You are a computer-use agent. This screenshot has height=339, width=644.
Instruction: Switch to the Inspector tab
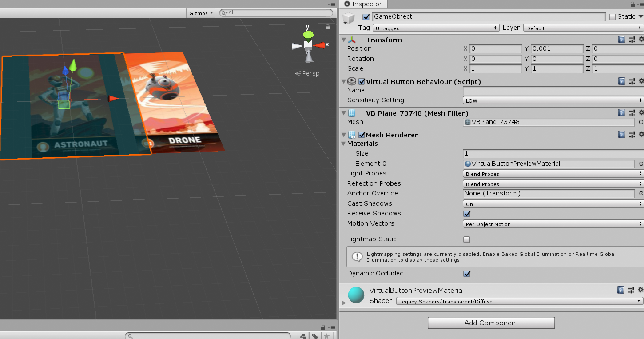pos(363,4)
